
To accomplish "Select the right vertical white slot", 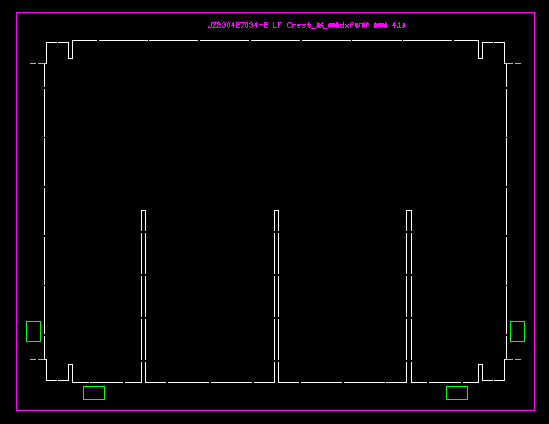I will (x=409, y=296).
